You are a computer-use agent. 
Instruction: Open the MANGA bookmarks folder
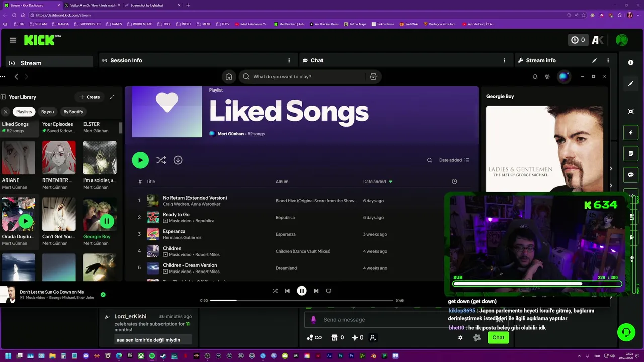click(60, 24)
